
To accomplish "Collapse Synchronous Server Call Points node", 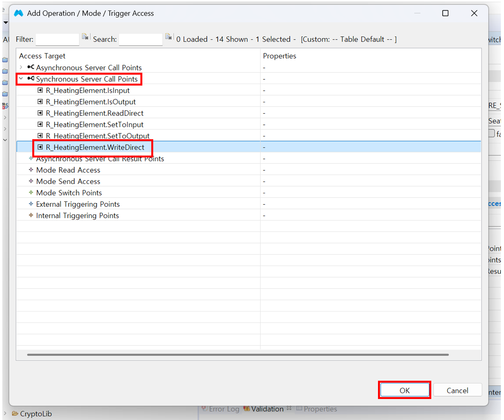I will 21,79.
